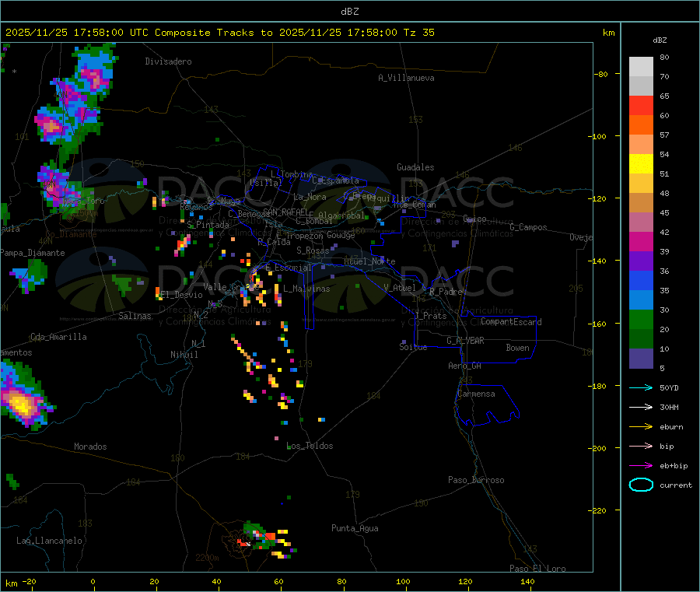This screenshot has width=700, height=592.
Task: Select the green 20–30 dBZ color band
Action: pos(641,320)
